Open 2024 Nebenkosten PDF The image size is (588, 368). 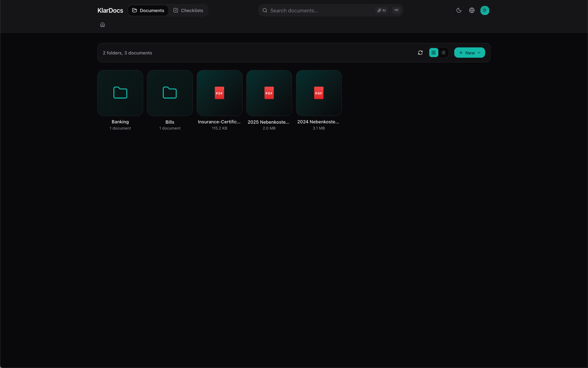[x=319, y=93]
